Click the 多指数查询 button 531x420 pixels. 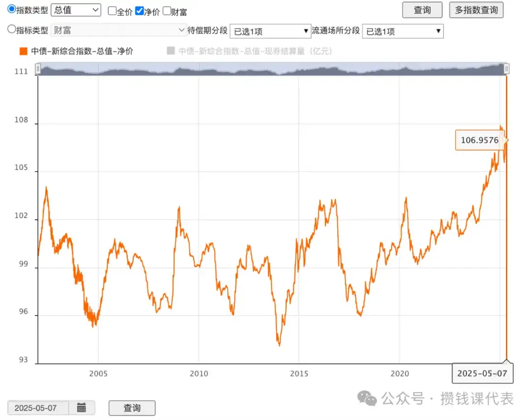click(x=476, y=10)
